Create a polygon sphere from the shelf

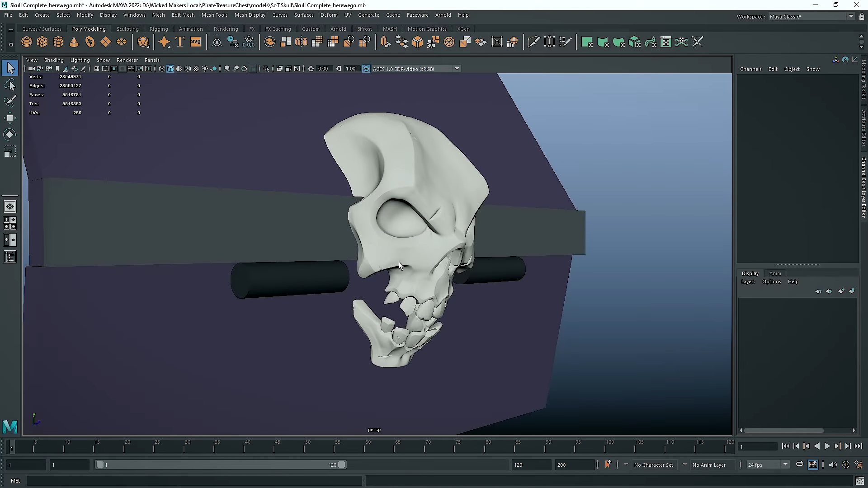coord(27,42)
